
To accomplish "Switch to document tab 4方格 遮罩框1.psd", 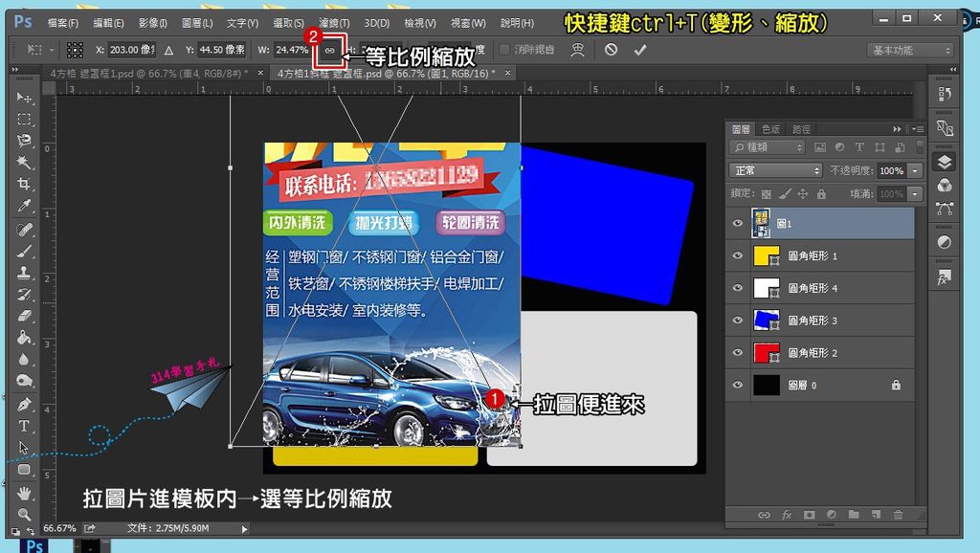I will point(148,73).
